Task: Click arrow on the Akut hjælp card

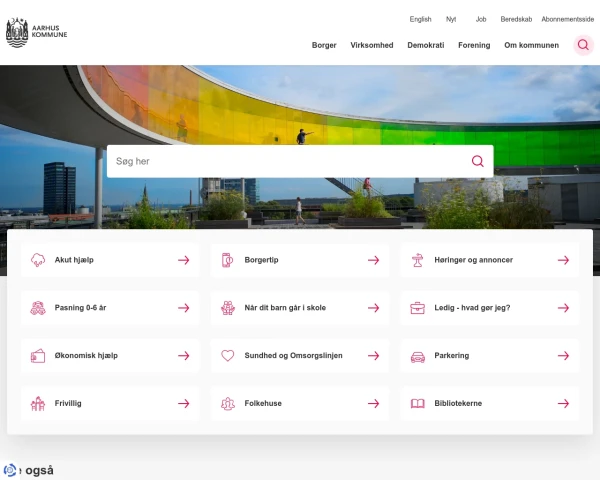Action: 184,260
